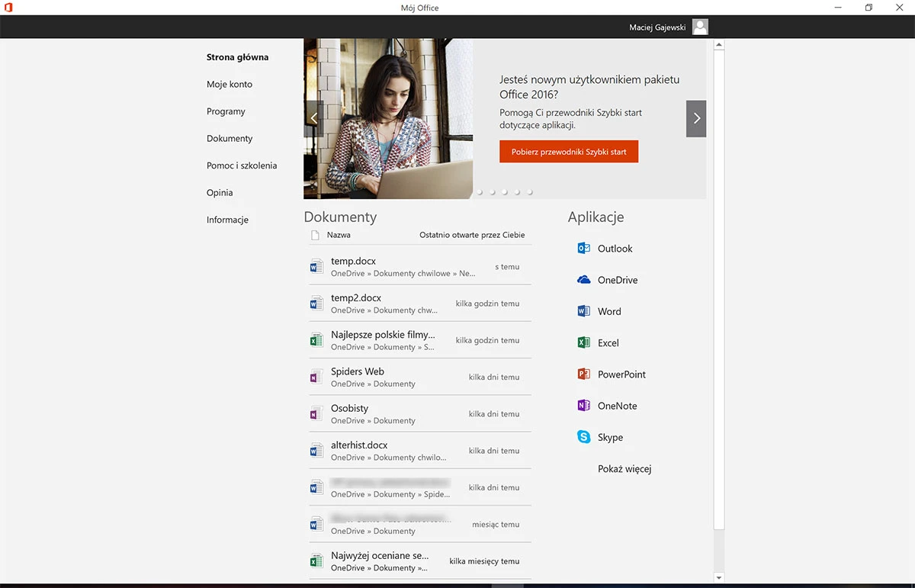Open Moje konto in sidebar
Viewport: 915px width, 588px height.
[230, 85]
